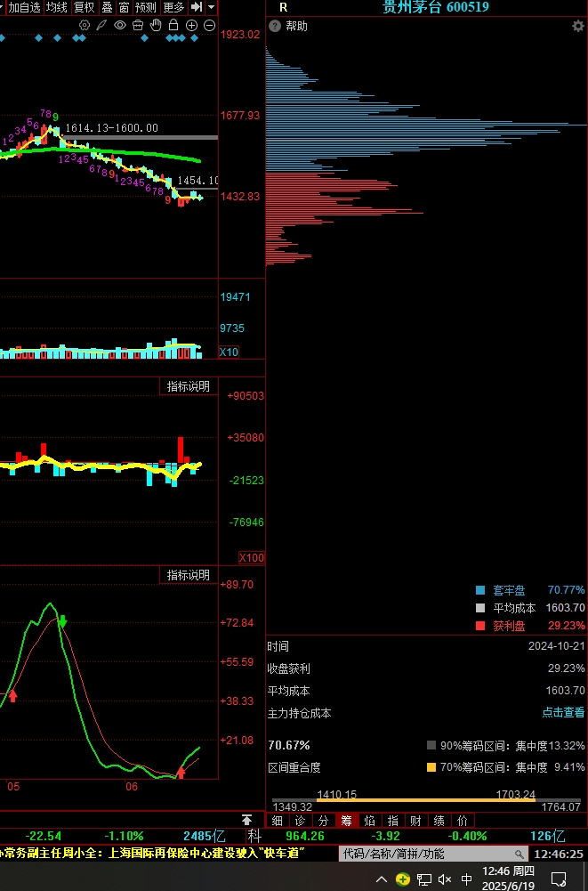Click the R margin trading marker

click(x=284, y=7)
